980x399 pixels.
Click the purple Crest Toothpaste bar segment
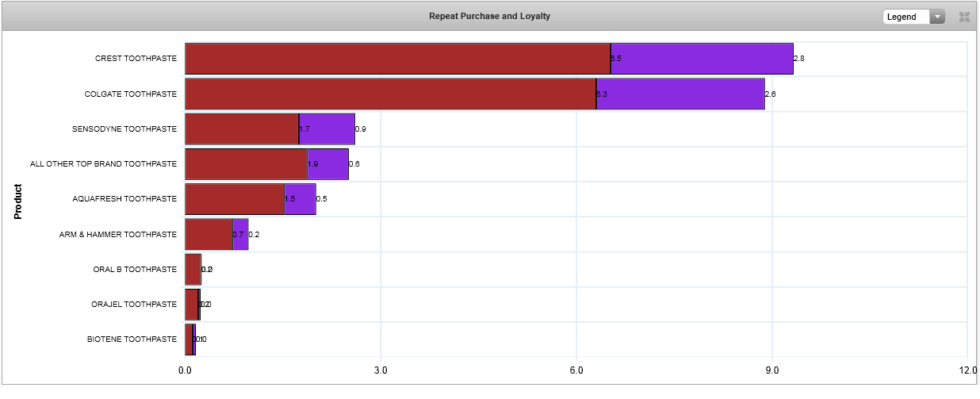click(702, 59)
